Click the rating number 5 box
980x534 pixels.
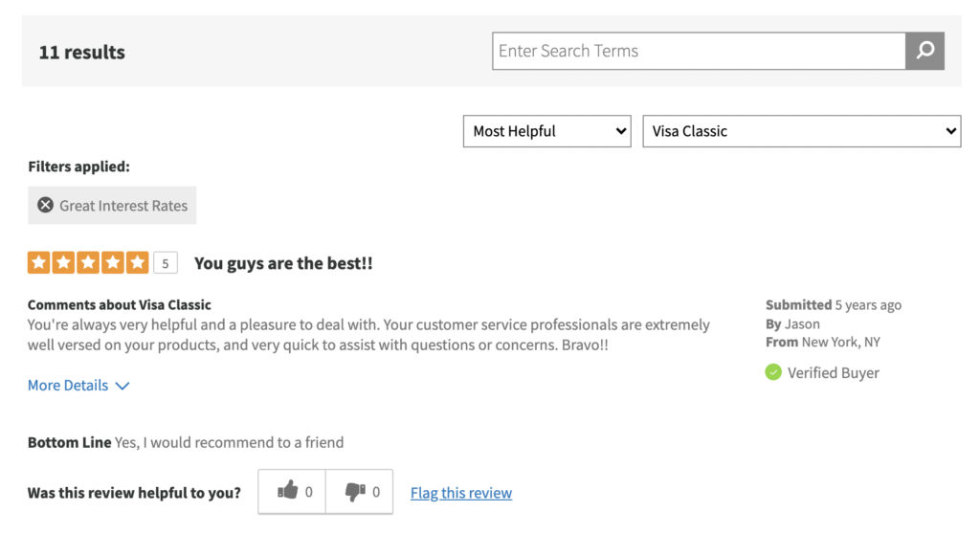coord(165,263)
